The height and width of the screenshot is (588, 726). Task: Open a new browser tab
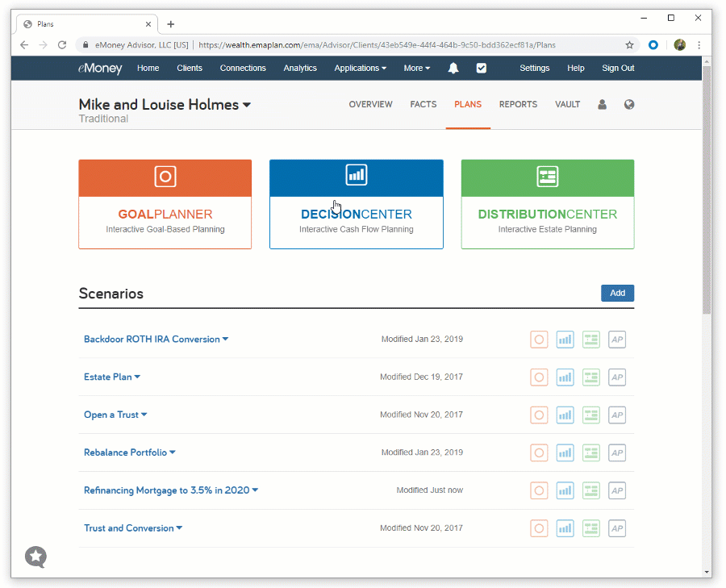[x=171, y=24]
